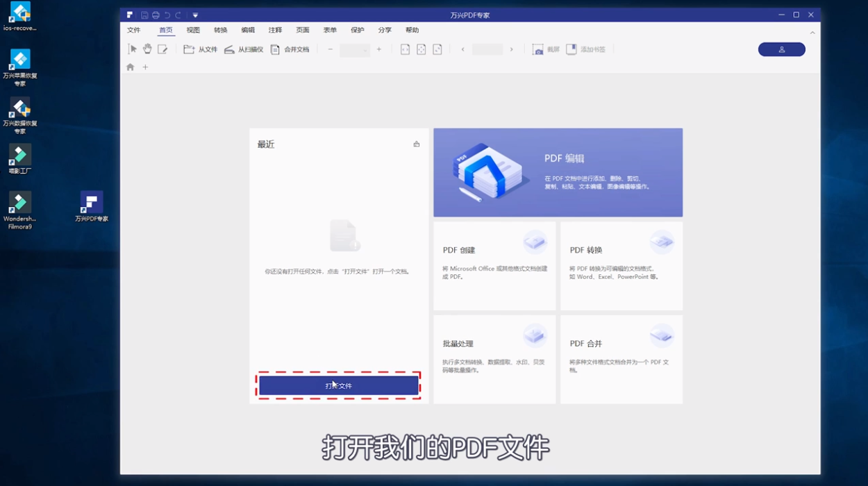Click the page number input field
This screenshot has width=868, height=486.
click(487, 49)
